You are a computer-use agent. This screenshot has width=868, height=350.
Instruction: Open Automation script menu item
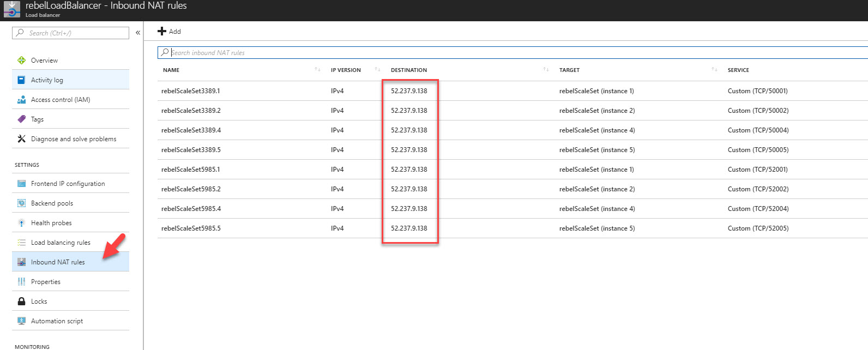coord(70,321)
